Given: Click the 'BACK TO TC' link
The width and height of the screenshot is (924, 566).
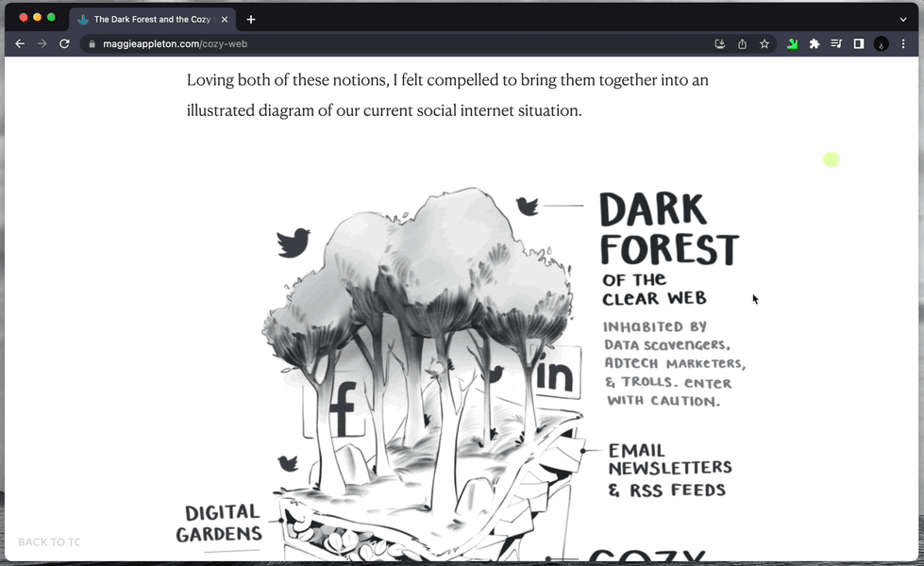Looking at the screenshot, I should click(x=49, y=541).
